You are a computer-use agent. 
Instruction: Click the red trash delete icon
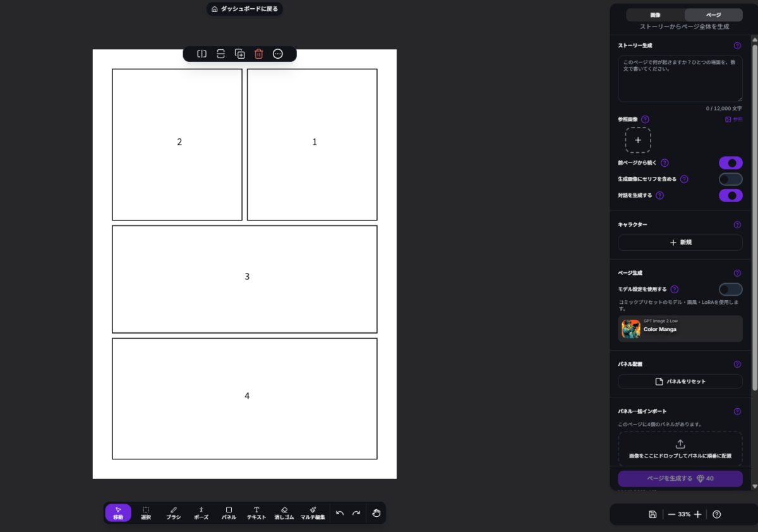258,54
